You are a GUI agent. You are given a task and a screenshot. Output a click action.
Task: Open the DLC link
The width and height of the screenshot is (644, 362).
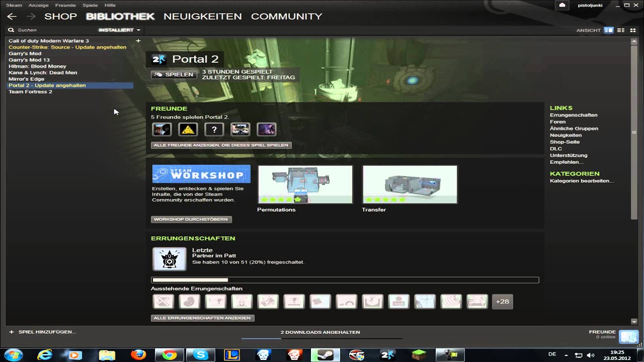click(556, 149)
